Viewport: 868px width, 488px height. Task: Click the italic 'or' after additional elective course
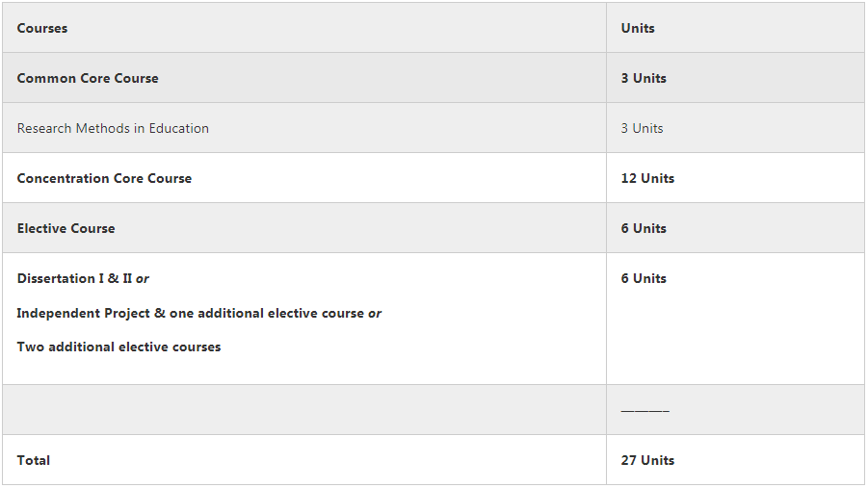(375, 313)
